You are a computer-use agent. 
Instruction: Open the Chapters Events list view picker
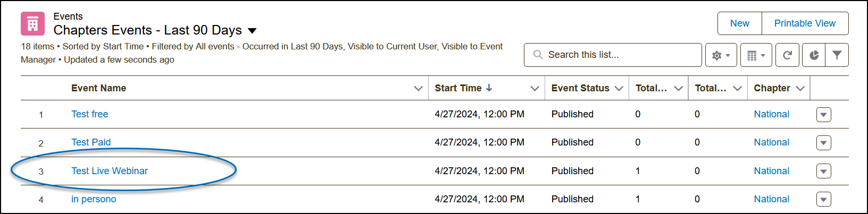[252, 31]
